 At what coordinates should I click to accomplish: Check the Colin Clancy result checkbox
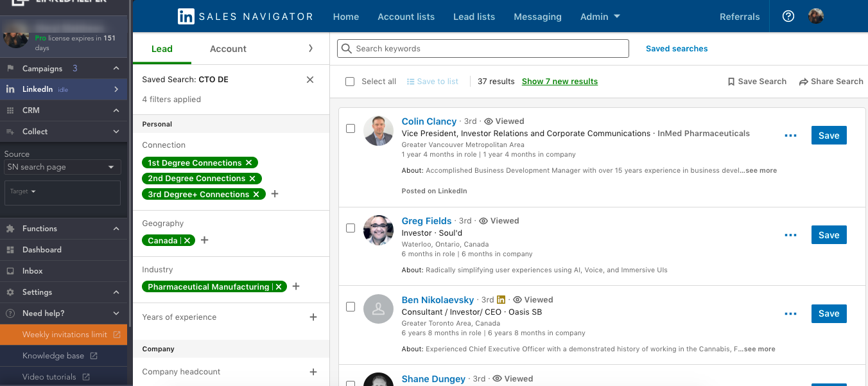351,128
